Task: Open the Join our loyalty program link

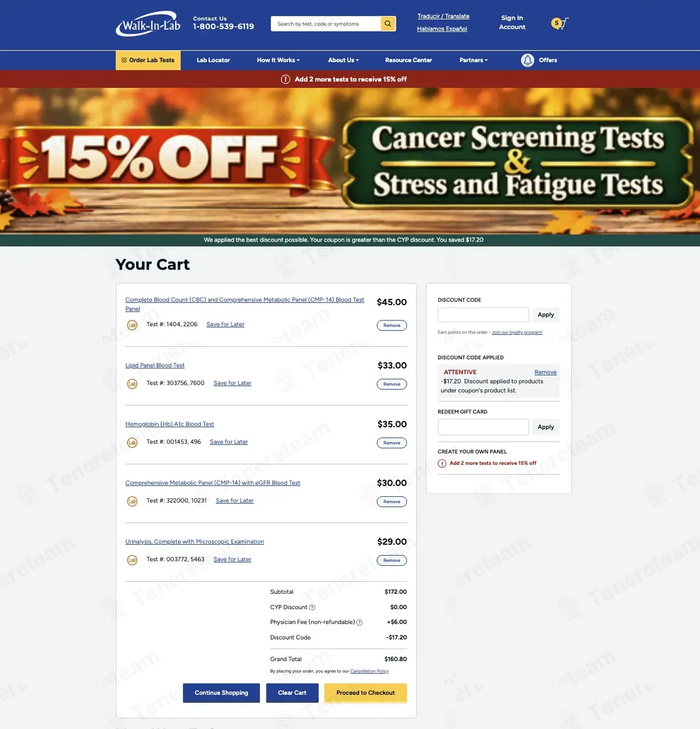Action: point(517,333)
